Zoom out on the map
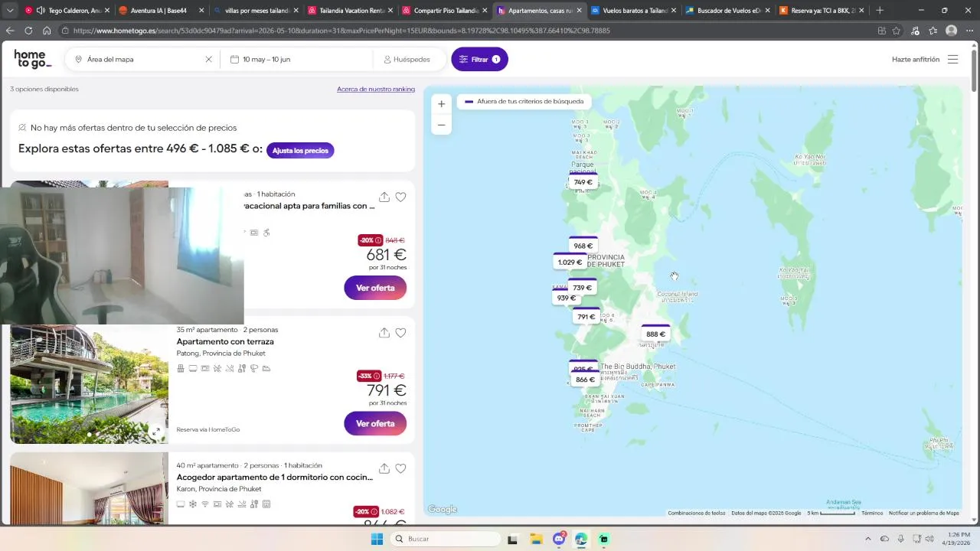This screenshot has height=551, width=980. point(441,125)
